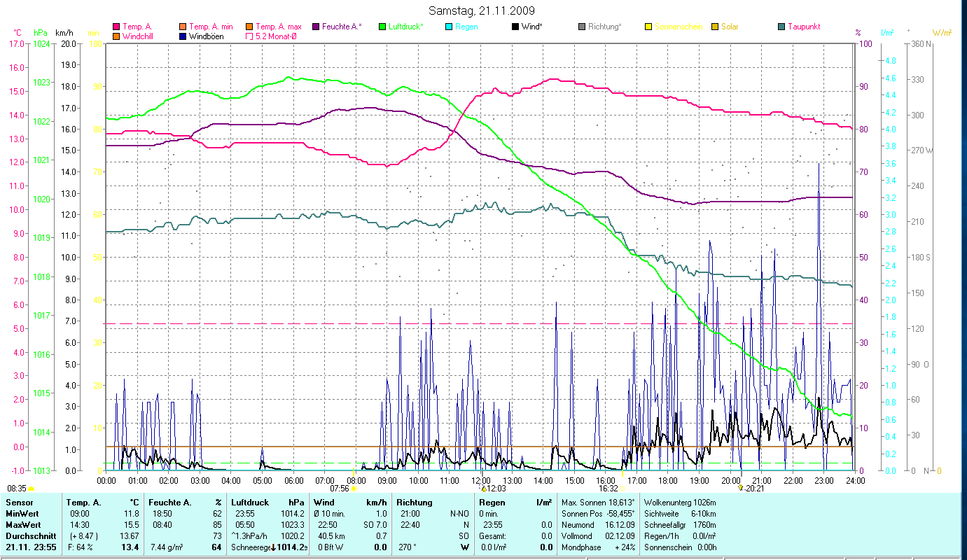Select the Sonnenschein legend entry
Viewport: 967px width, 560px height.
679,27
